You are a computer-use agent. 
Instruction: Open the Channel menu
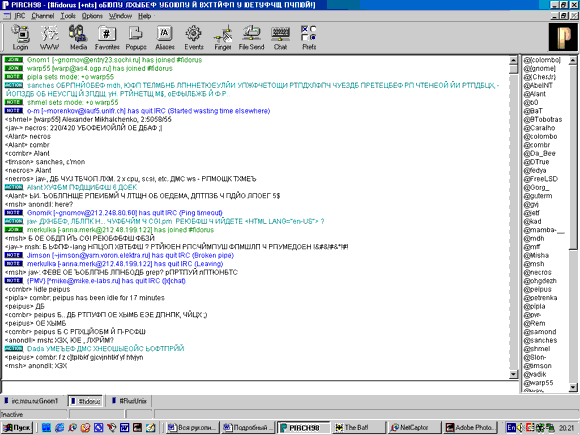[x=43, y=16]
